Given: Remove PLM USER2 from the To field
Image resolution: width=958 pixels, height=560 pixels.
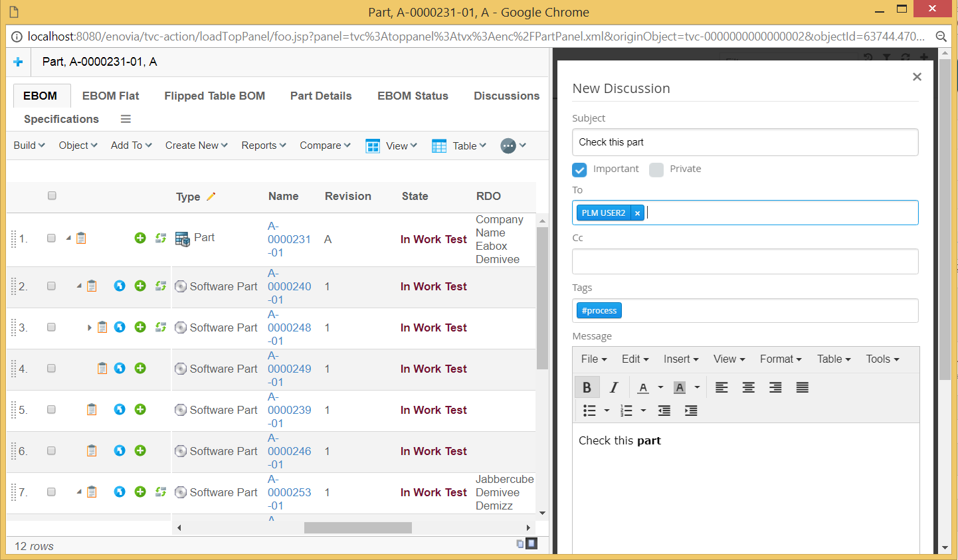Looking at the screenshot, I should (x=637, y=213).
